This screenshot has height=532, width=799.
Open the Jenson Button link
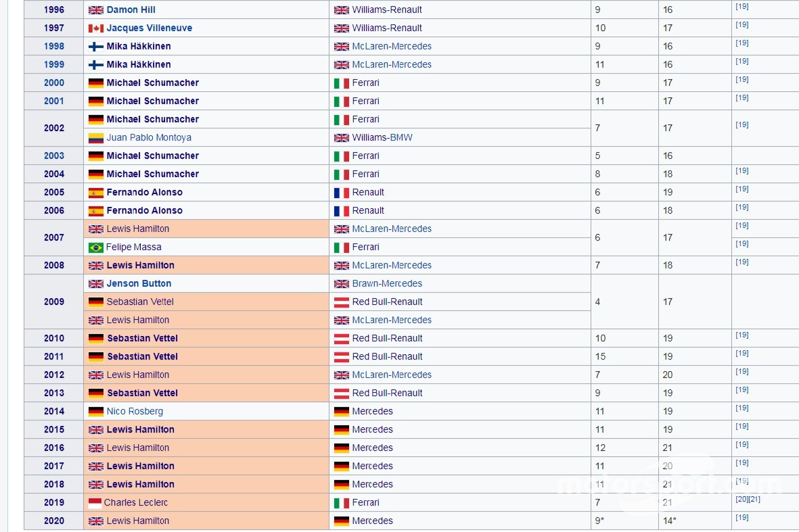pyautogui.click(x=139, y=284)
